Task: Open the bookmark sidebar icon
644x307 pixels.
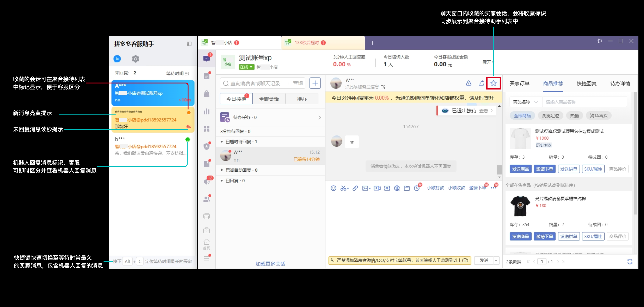Action: [206, 164]
